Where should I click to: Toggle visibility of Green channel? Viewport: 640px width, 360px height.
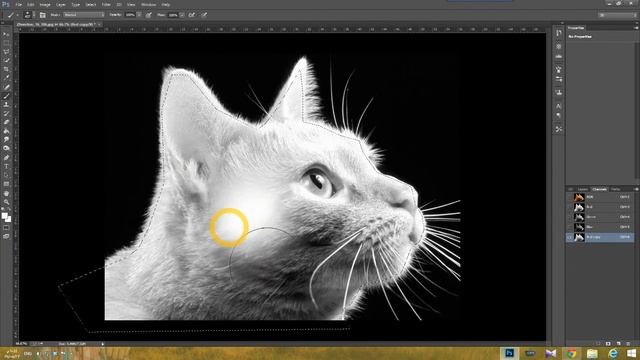click(570, 217)
